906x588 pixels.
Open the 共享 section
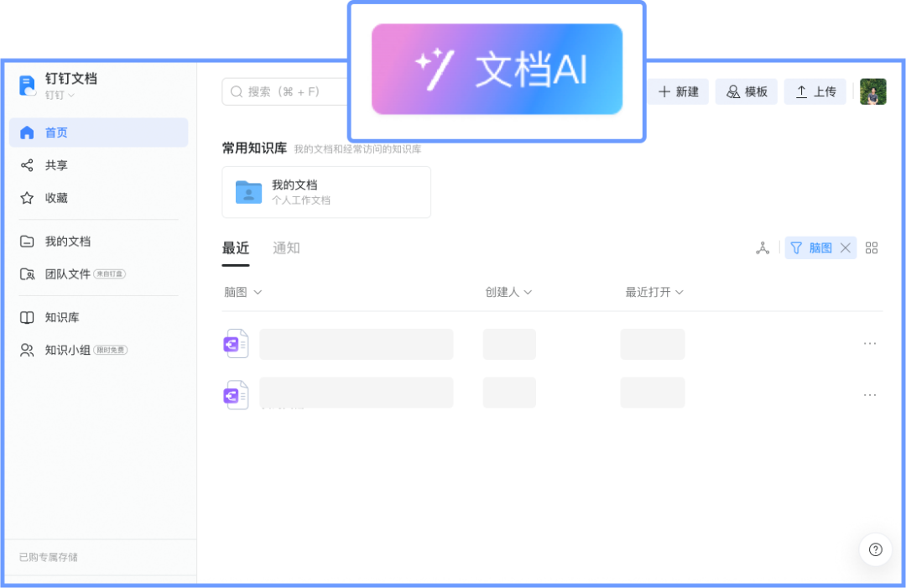pyautogui.click(x=99, y=165)
